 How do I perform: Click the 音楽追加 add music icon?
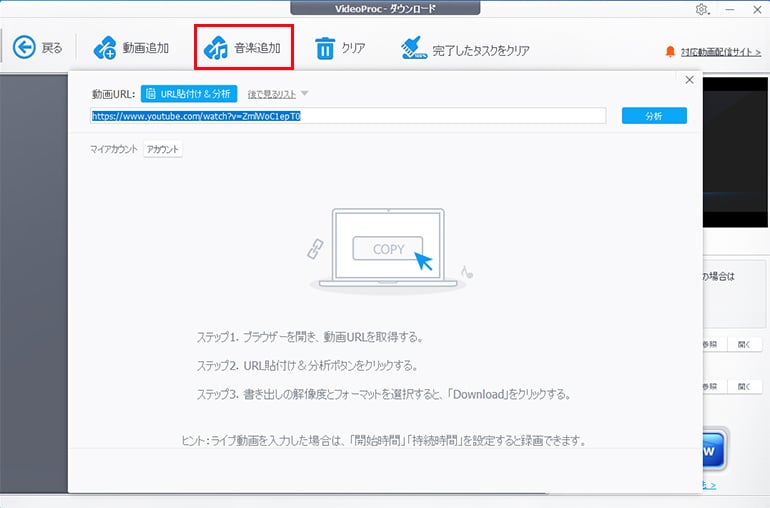(216, 48)
